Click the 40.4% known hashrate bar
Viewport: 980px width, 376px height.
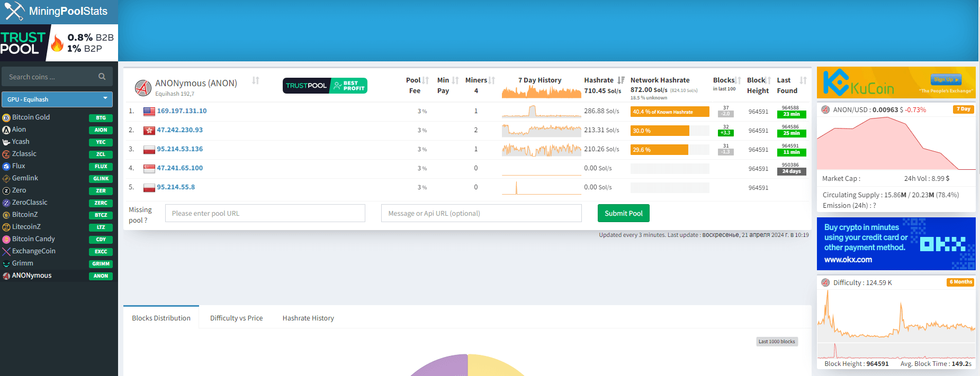(x=669, y=112)
